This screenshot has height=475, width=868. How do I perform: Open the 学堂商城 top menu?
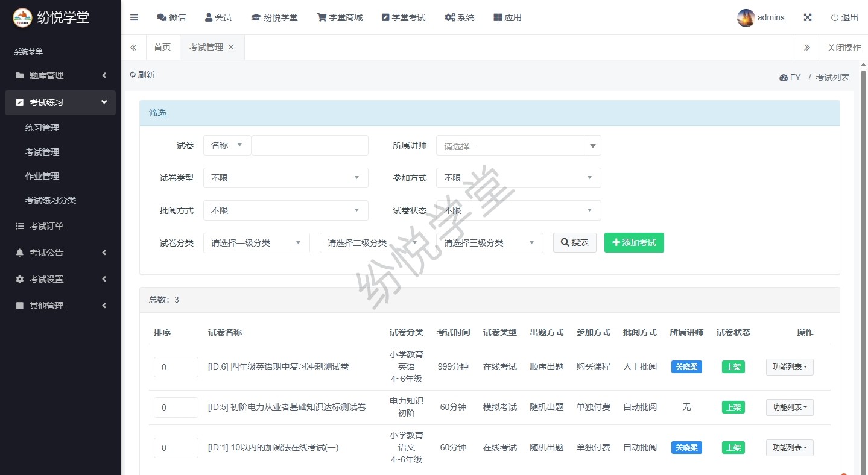tap(340, 17)
